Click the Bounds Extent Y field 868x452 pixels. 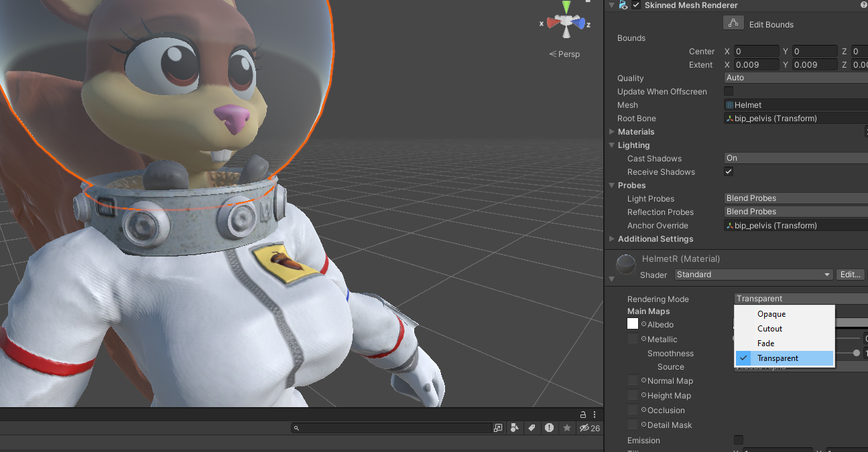[x=814, y=65]
